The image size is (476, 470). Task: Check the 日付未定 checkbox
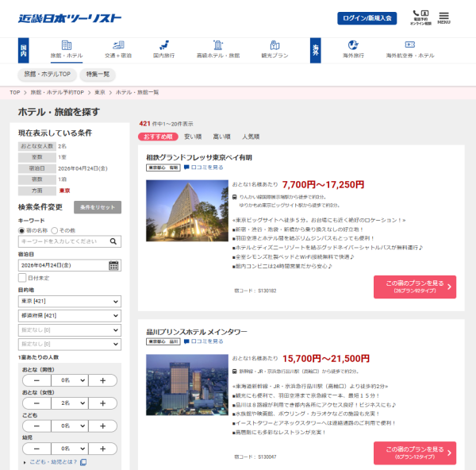(x=22, y=278)
